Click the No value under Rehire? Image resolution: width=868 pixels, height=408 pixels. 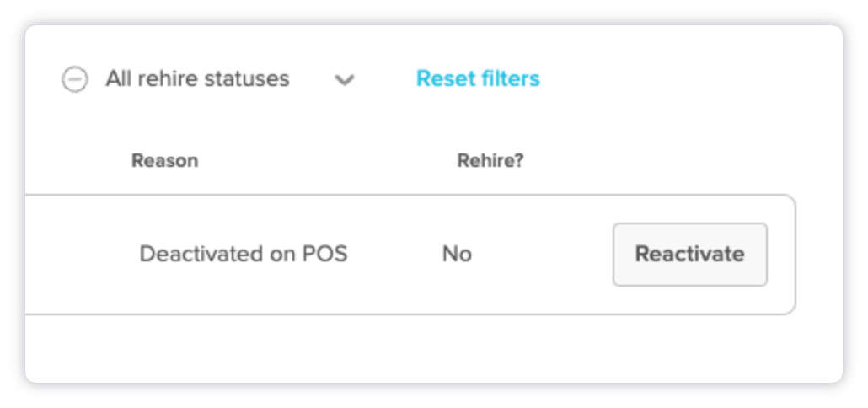click(457, 254)
